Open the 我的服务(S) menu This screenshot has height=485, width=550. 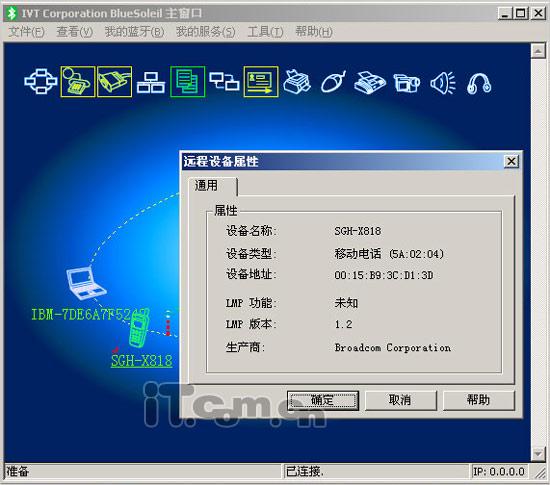(206, 32)
